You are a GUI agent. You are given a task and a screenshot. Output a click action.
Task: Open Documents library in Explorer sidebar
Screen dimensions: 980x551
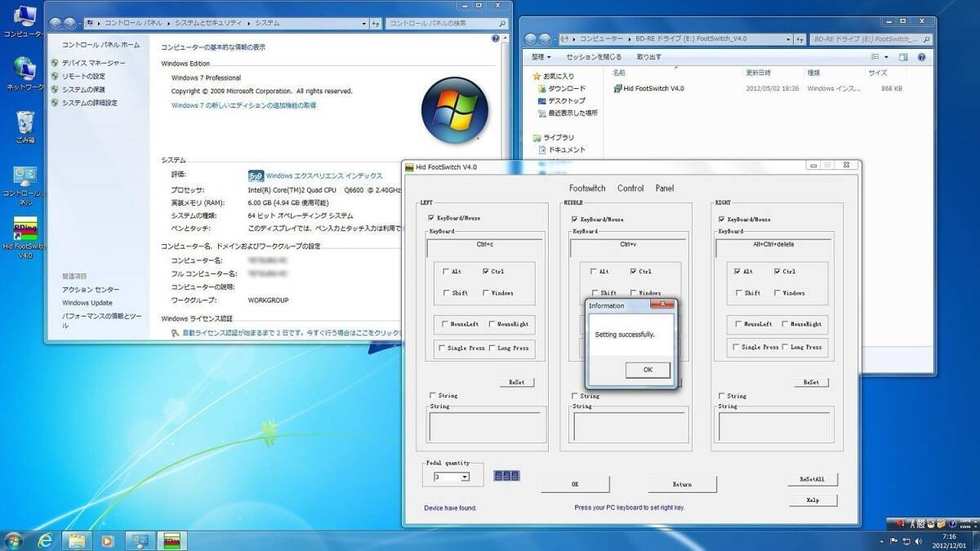pos(562,150)
